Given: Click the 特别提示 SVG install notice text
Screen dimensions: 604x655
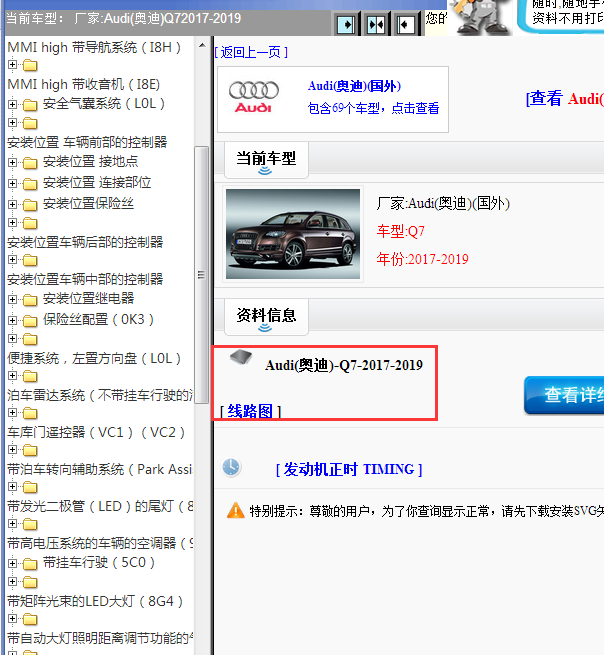Looking at the screenshot, I should coord(426,511).
